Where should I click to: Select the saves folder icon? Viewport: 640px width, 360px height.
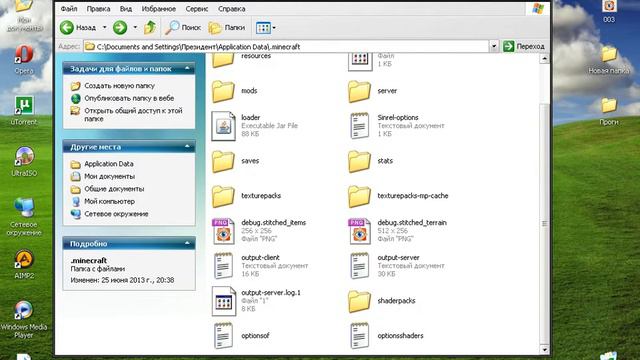(223, 161)
